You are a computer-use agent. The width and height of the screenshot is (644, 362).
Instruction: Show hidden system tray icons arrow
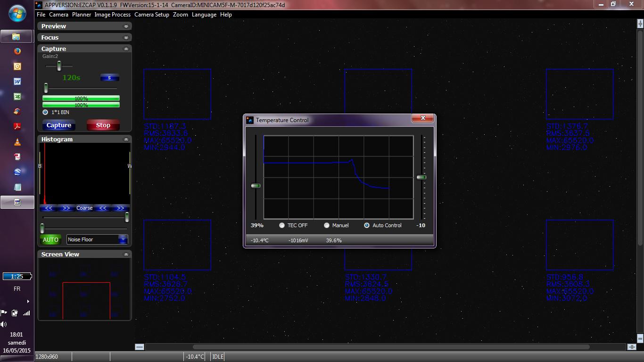(x=28, y=301)
